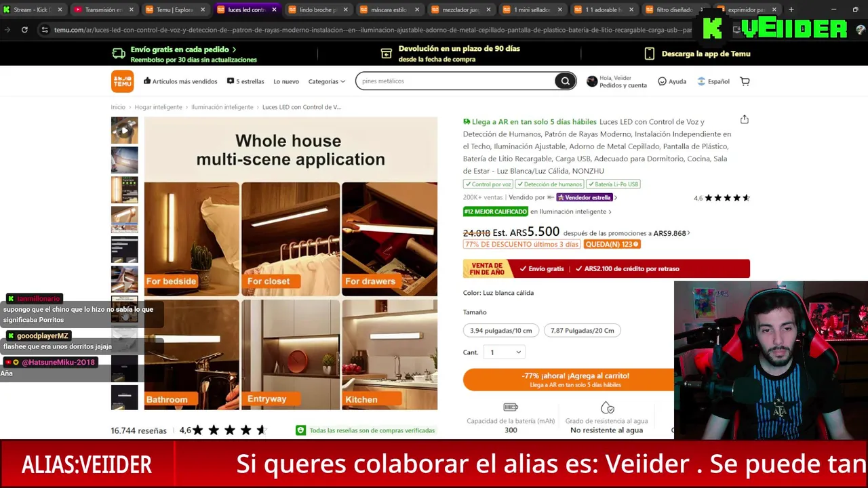
Task: Go to Inicio breadcrumb
Action: point(118,107)
